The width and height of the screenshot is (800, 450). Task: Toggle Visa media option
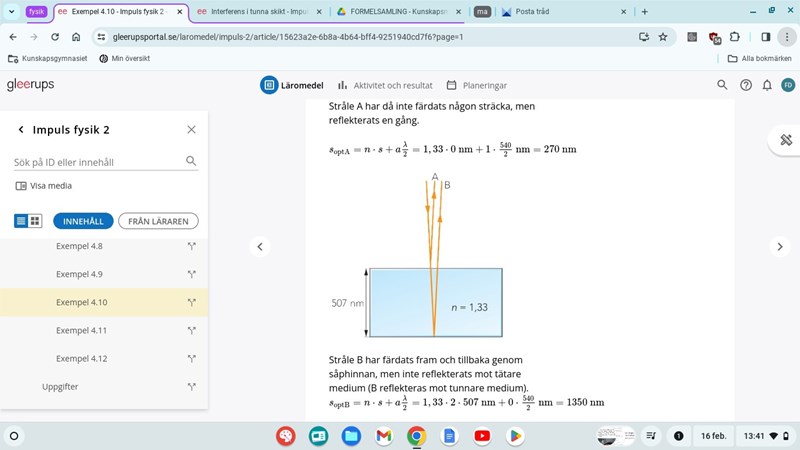pos(44,185)
